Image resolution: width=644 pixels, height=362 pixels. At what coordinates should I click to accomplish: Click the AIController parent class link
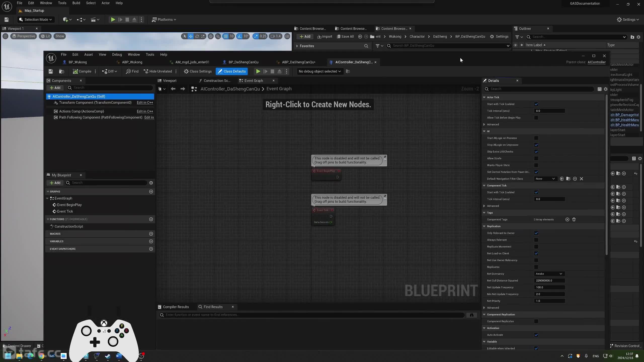[x=596, y=62]
